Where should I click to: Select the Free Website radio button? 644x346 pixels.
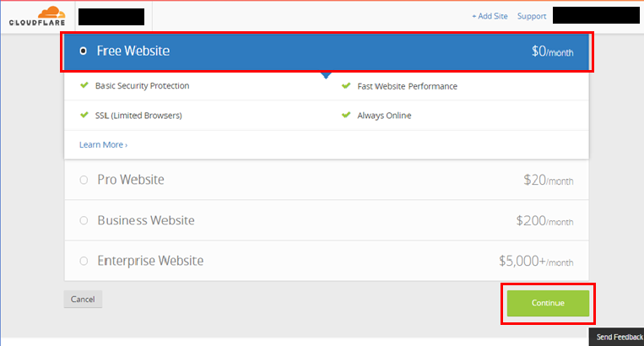(x=83, y=51)
